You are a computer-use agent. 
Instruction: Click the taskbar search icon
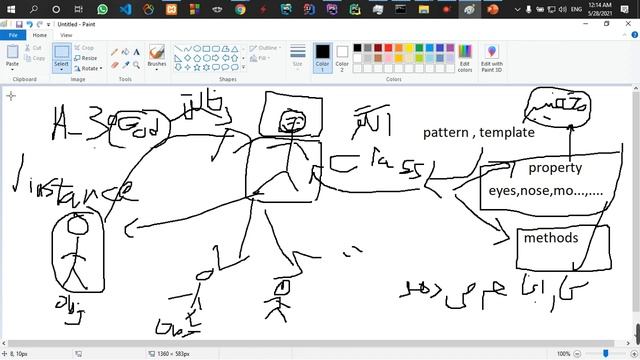[x=34, y=9]
